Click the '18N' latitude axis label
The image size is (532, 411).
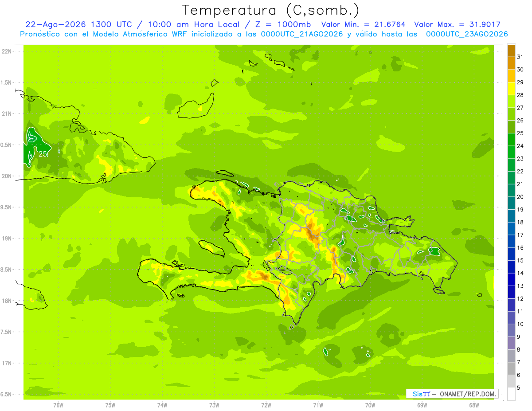coord(6,301)
